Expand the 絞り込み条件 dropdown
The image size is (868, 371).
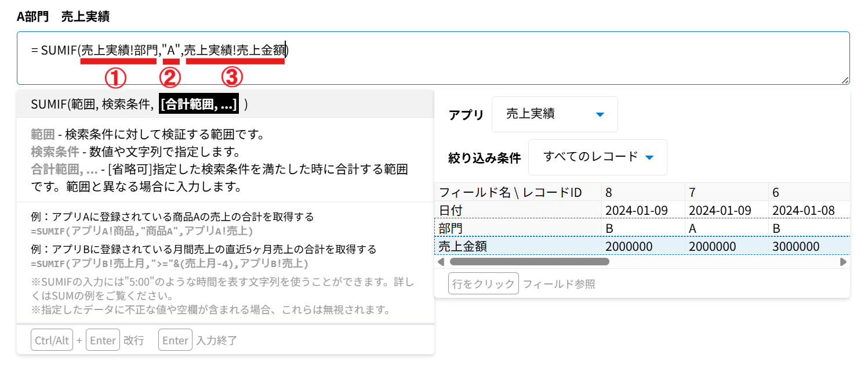point(597,157)
